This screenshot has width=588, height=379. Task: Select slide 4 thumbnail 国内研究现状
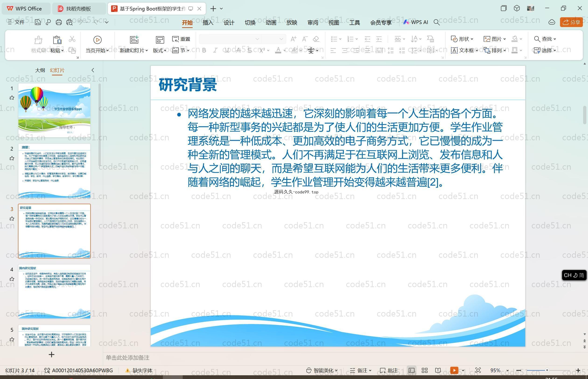coord(54,291)
